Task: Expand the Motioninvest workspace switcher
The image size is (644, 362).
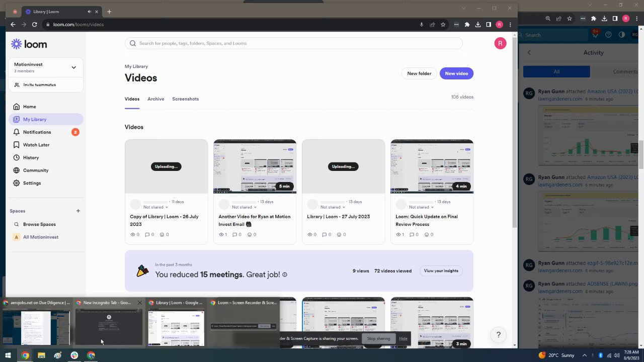Action: click(73, 67)
